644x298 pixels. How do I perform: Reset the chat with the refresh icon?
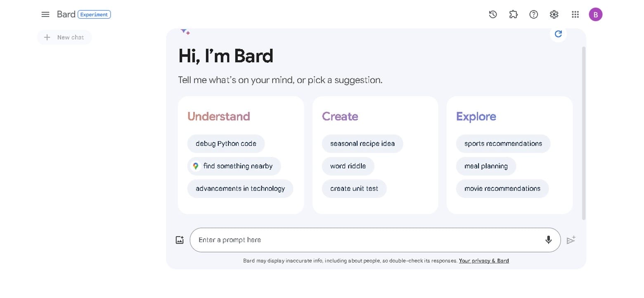coord(558,34)
